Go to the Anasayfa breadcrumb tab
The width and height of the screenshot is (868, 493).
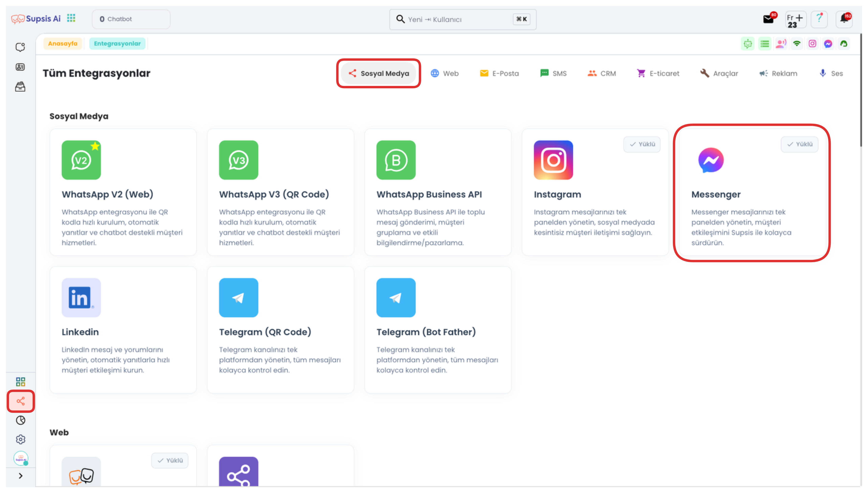[x=63, y=44]
